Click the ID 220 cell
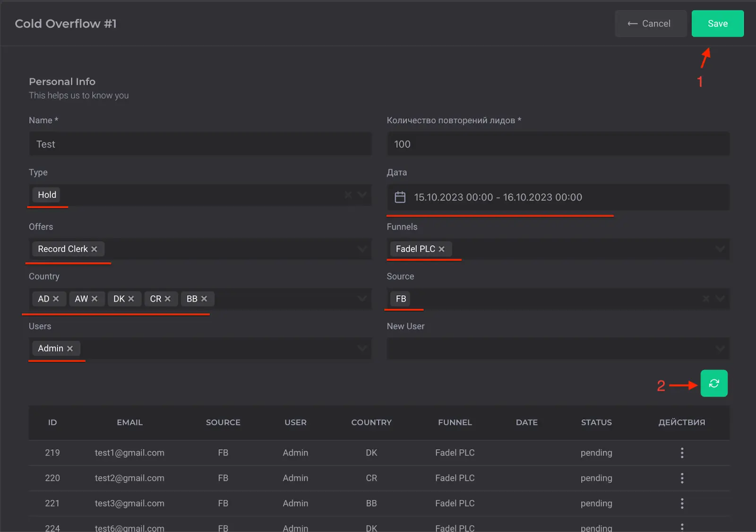 [x=52, y=478]
